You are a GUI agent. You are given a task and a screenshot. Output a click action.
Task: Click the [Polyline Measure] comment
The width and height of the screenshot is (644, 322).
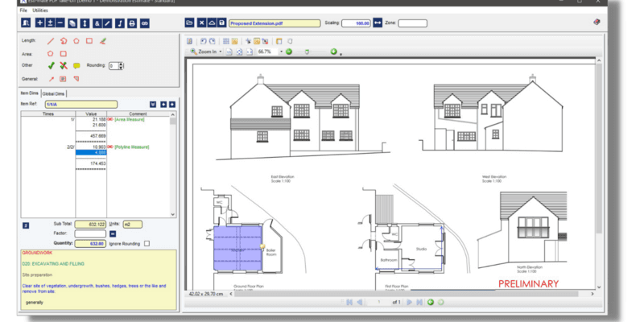(131, 147)
